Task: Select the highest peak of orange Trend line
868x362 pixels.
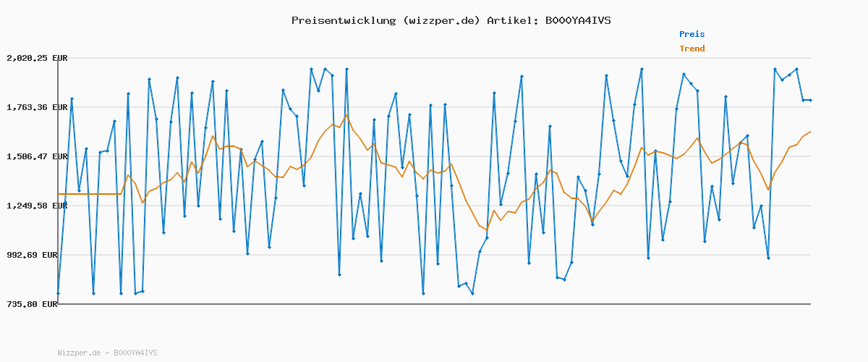Action: click(x=346, y=115)
